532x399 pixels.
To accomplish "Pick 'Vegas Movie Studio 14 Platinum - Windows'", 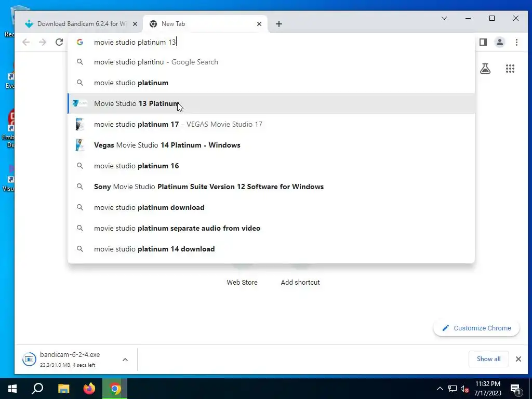I will point(271,145).
